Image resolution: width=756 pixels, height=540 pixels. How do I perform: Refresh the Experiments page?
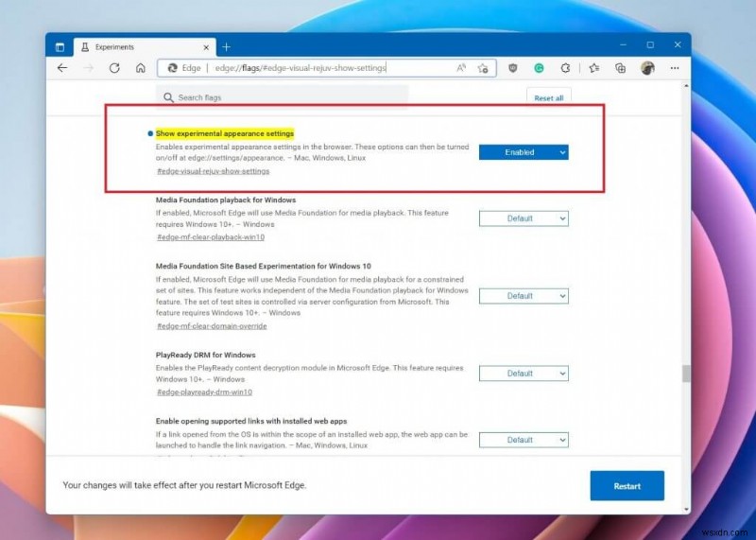click(x=114, y=68)
